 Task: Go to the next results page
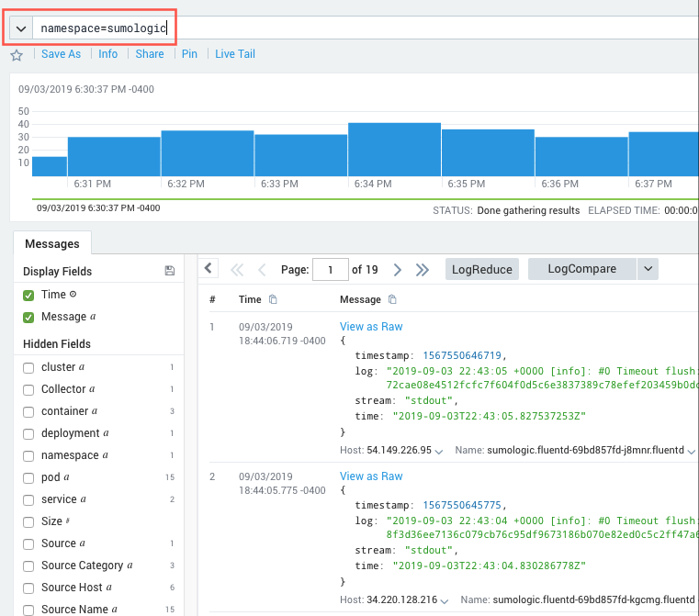(398, 270)
